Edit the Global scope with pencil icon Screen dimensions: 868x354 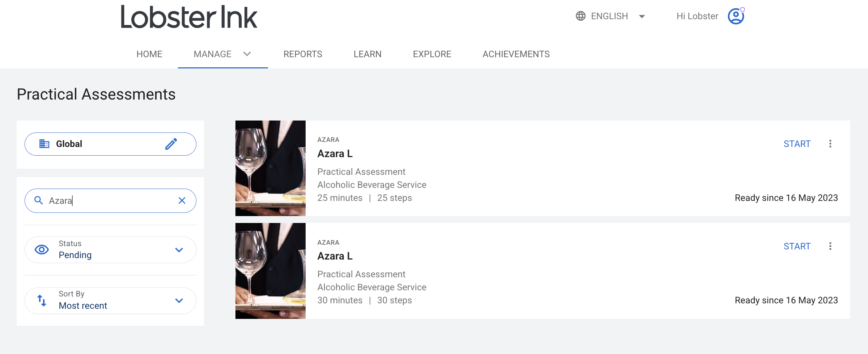click(171, 144)
